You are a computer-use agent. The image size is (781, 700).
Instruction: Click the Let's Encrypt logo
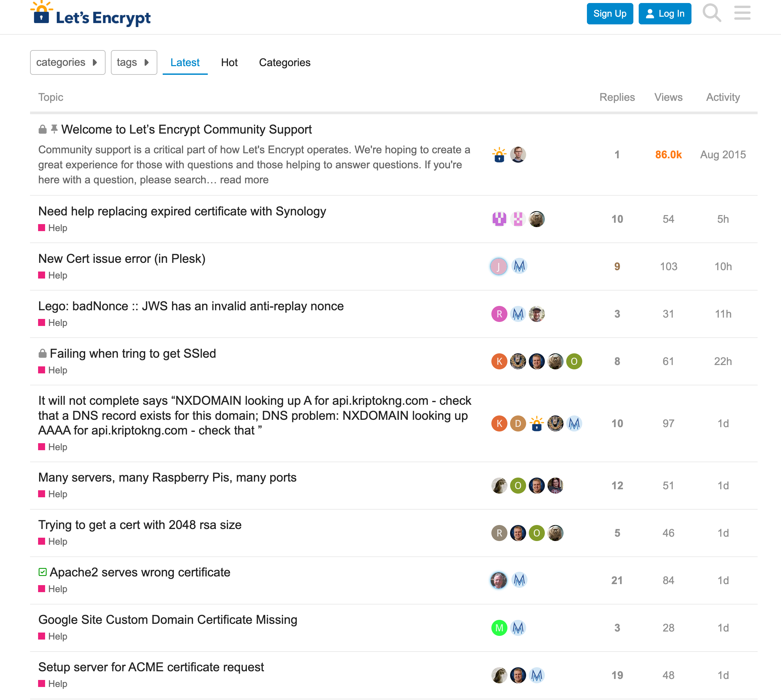91,15
